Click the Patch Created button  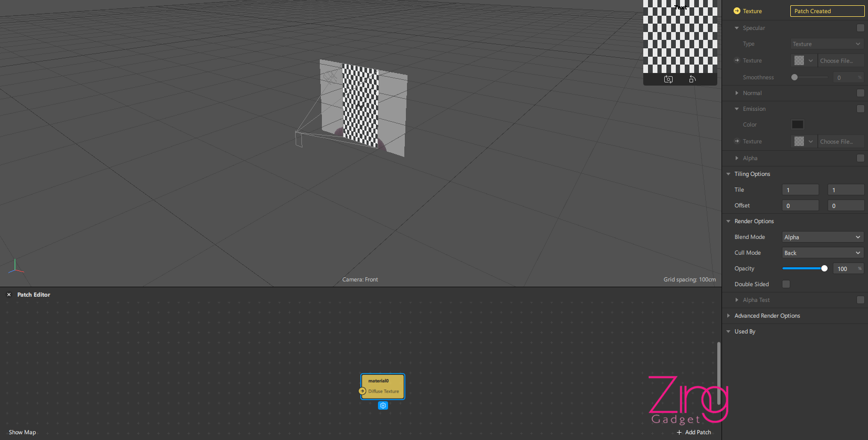click(x=827, y=11)
